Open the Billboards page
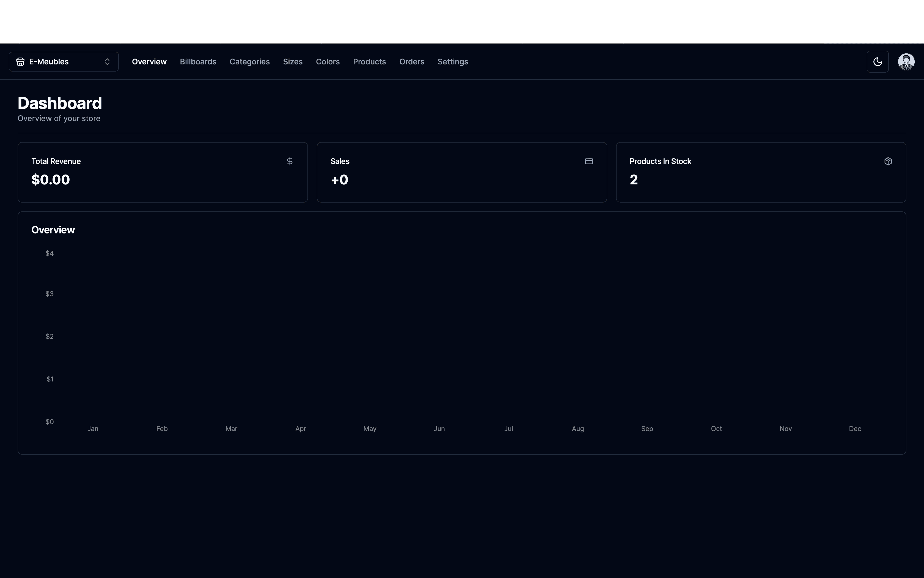This screenshot has width=924, height=578. [198, 62]
